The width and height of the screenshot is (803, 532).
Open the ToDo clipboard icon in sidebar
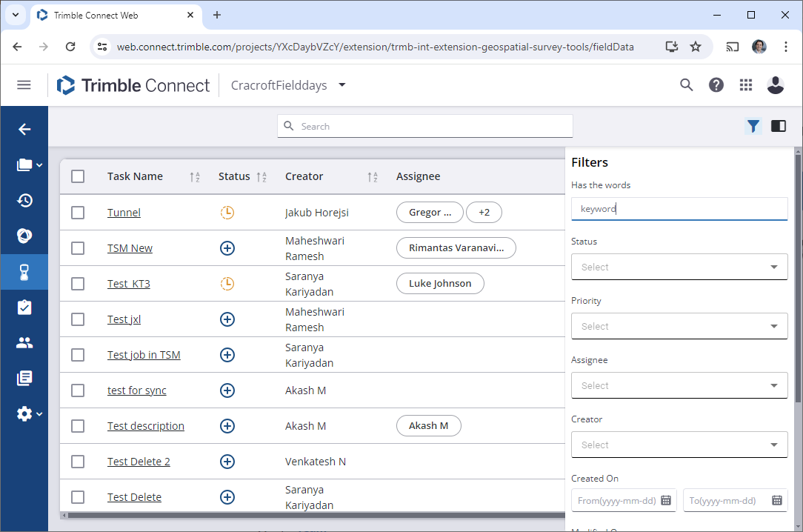pyautogui.click(x=24, y=307)
